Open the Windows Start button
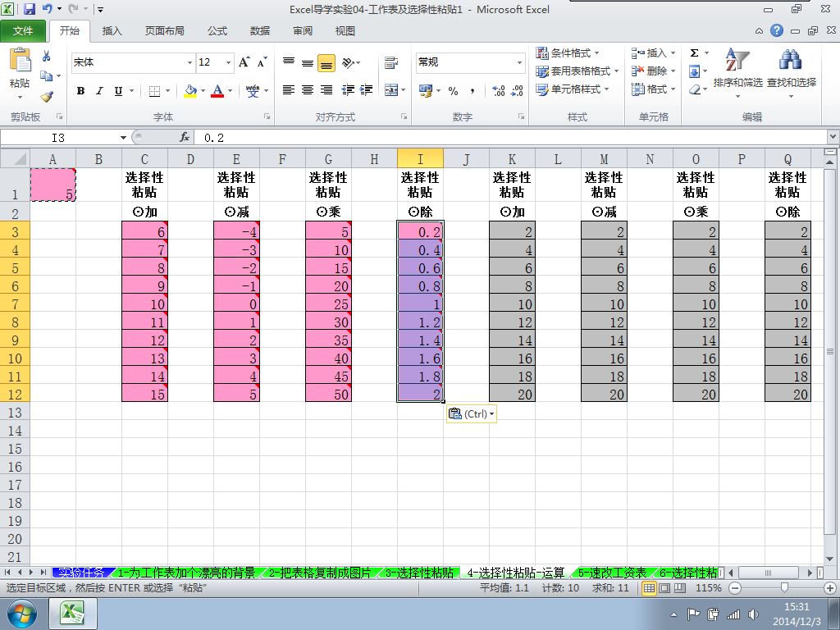Viewport: 840px width, 630px height. click(21, 614)
